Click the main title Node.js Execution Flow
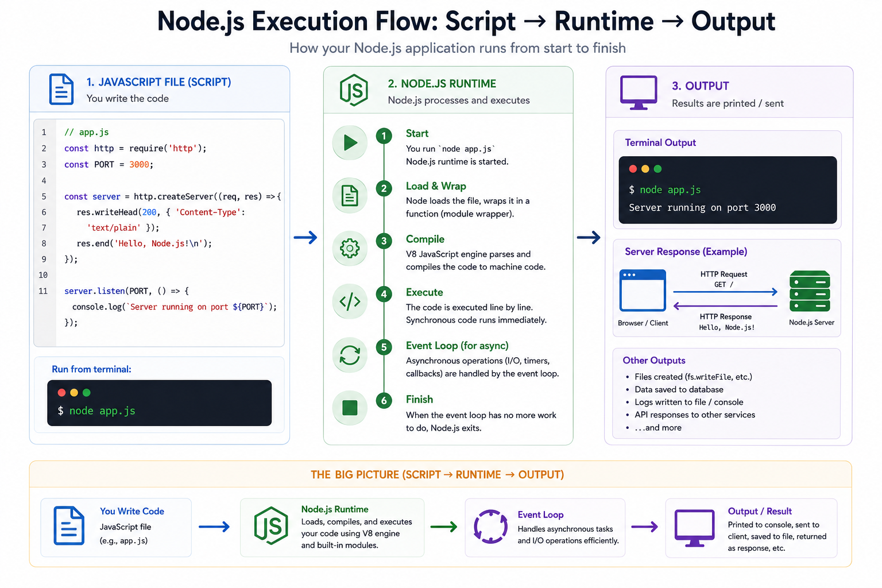This screenshot has height=588, width=882. click(x=466, y=22)
